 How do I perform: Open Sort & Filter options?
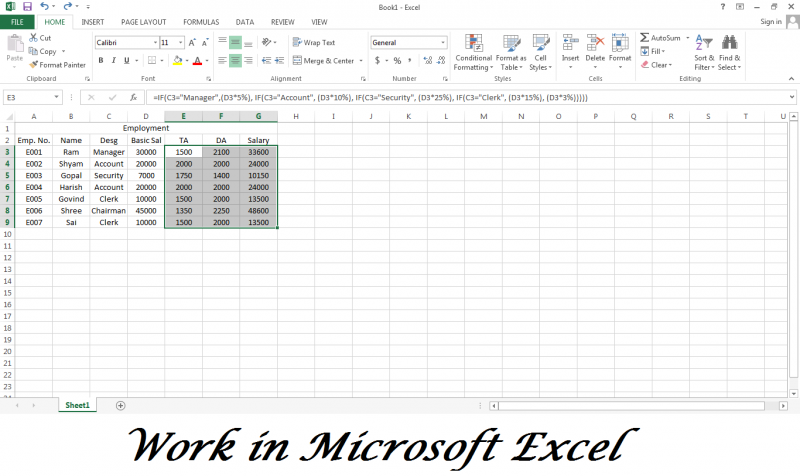click(704, 53)
